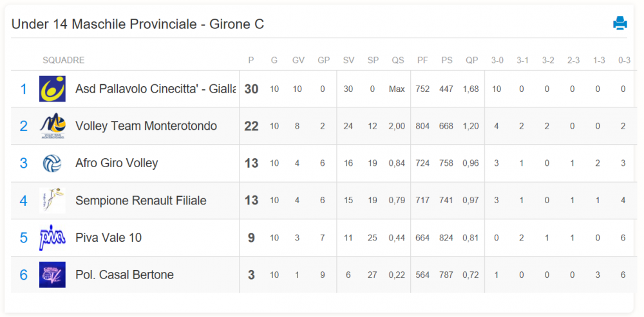Image resolution: width=644 pixels, height=317 pixels.
Task: Open Asd Pallavolo Cinecitta' team logo
Action: (52, 89)
